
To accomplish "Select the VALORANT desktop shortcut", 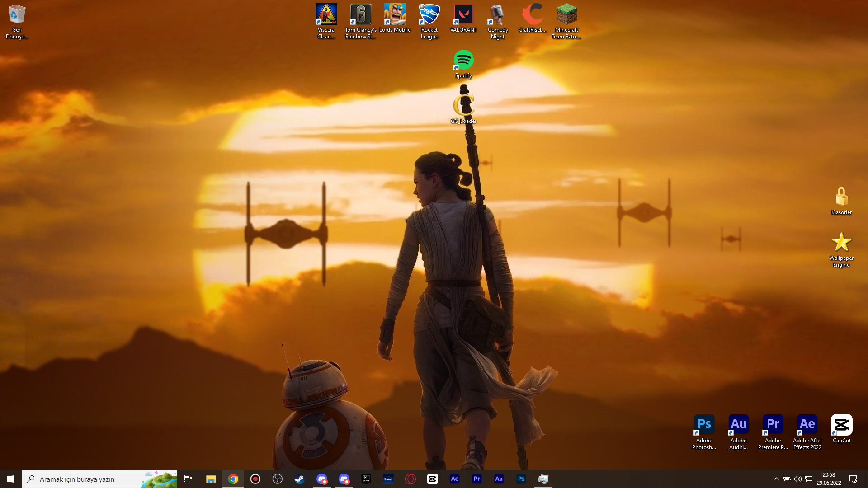I will coord(463,18).
